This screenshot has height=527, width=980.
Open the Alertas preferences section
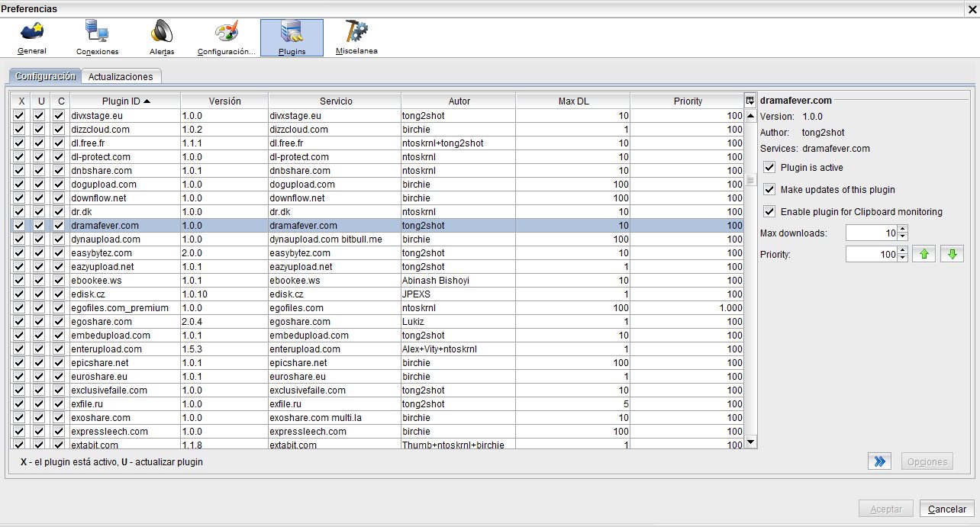(x=162, y=37)
